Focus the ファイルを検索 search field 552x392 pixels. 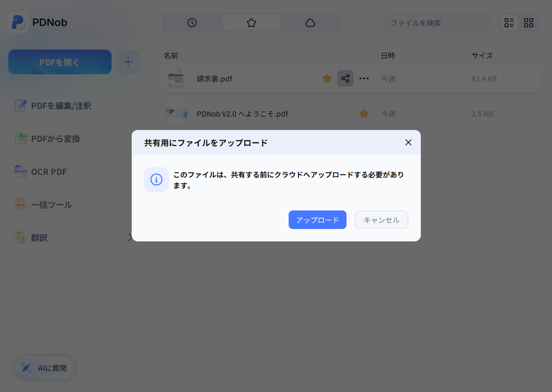[x=437, y=23]
